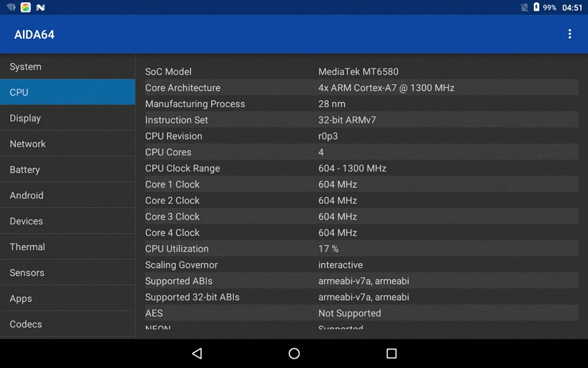Tap the 04:51 clock in status bar
588x368 pixels.
pos(572,8)
